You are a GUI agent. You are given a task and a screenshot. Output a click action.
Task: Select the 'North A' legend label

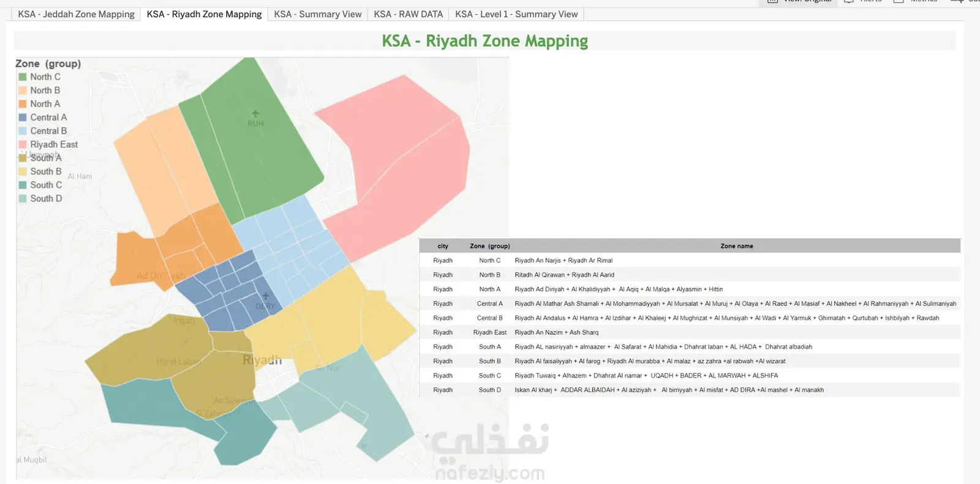[45, 104]
